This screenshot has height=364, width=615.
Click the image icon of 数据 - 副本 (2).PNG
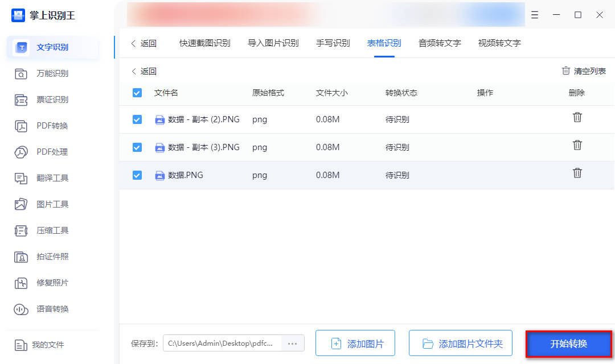(x=159, y=119)
